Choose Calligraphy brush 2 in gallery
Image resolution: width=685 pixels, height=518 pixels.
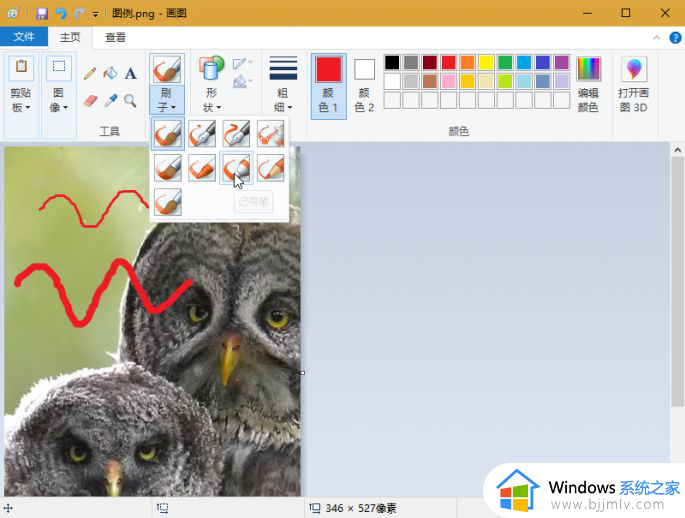(x=236, y=134)
